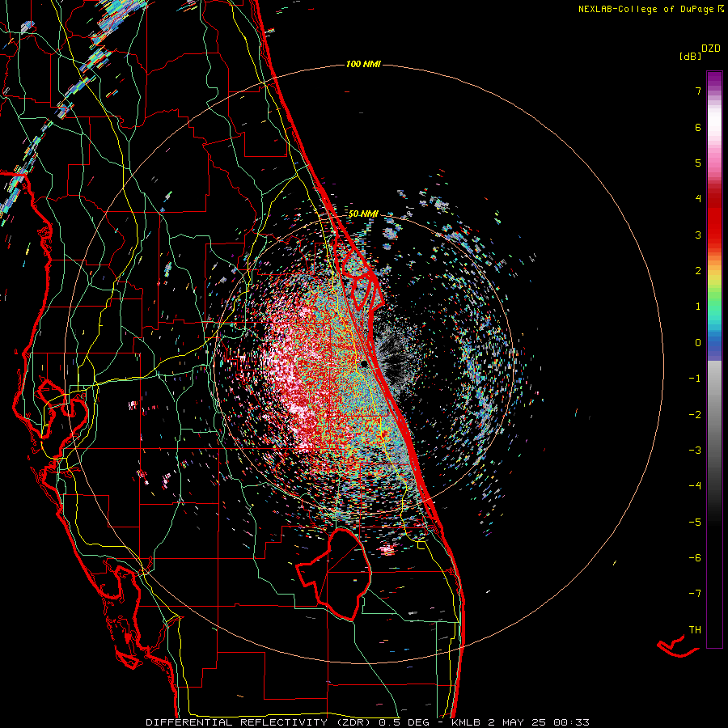The width and height of the screenshot is (728, 728).
Task: Select the 5 dB scale label
Action: [x=698, y=163]
